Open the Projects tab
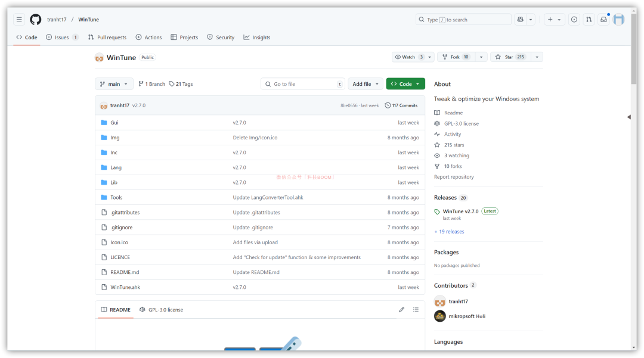Screen dimensions: 644x358 (184, 38)
